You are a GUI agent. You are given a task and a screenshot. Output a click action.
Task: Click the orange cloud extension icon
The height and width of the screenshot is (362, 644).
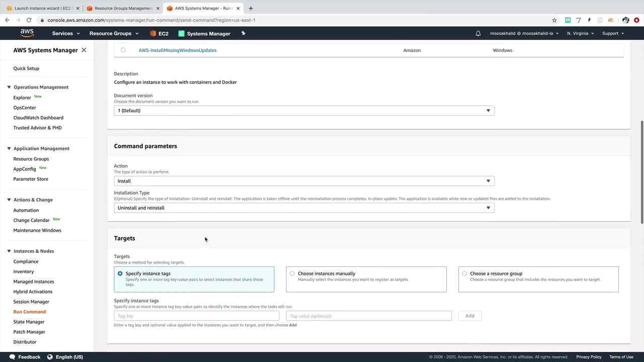(x=611, y=20)
